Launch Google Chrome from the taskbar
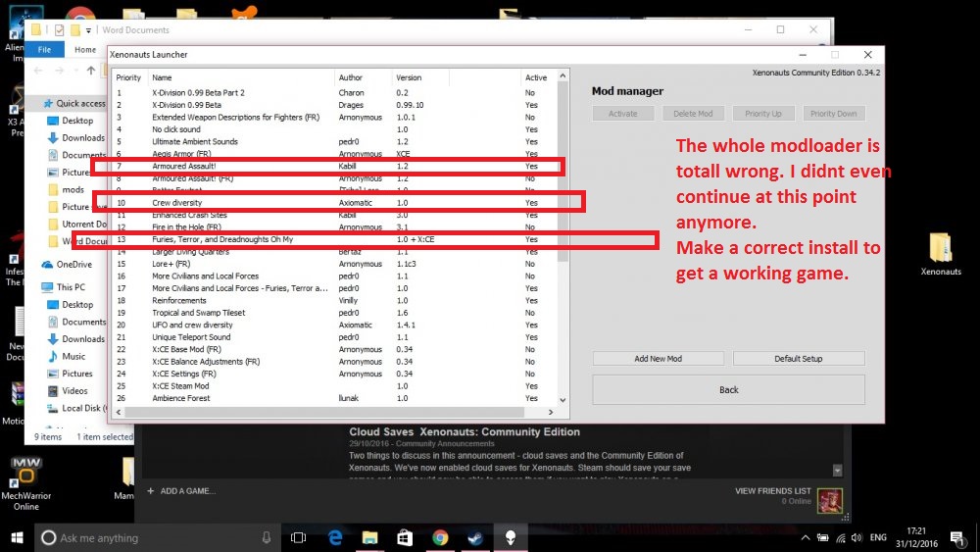980x552 pixels. pyautogui.click(x=440, y=537)
